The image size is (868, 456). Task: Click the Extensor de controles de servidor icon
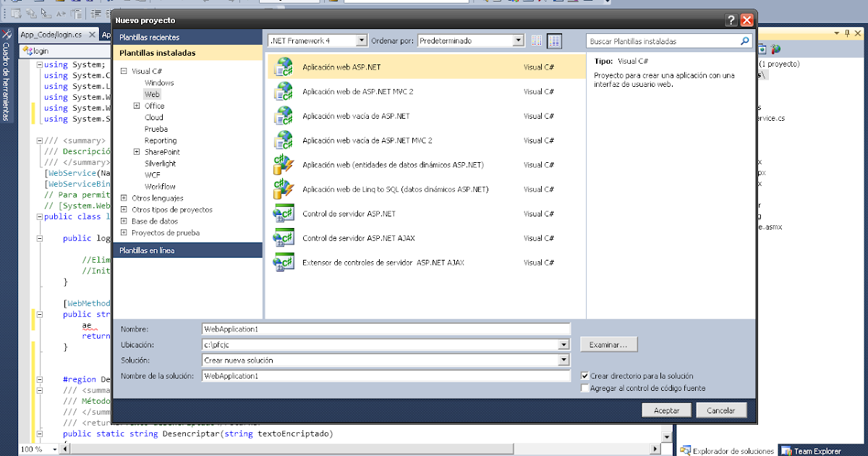(283, 263)
